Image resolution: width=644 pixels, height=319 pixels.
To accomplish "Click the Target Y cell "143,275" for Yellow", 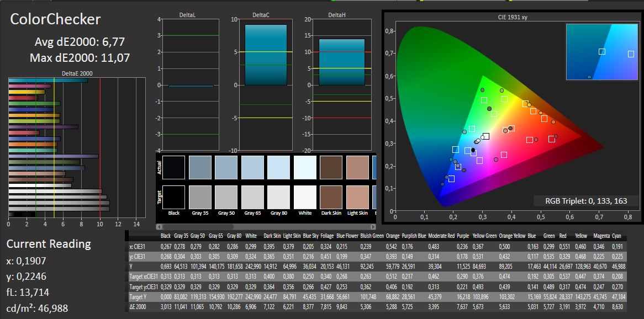I will (582, 296).
